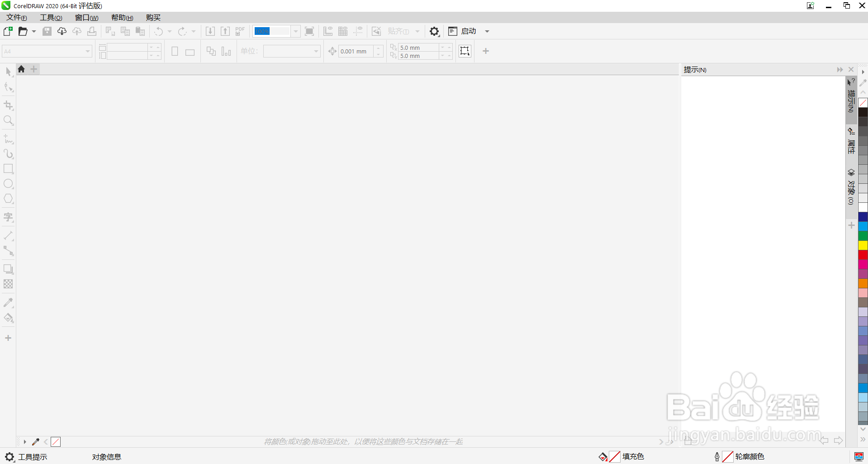The height and width of the screenshot is (464, 868).
Task: Click the Redo arrow icon
Action: [182, 31]
